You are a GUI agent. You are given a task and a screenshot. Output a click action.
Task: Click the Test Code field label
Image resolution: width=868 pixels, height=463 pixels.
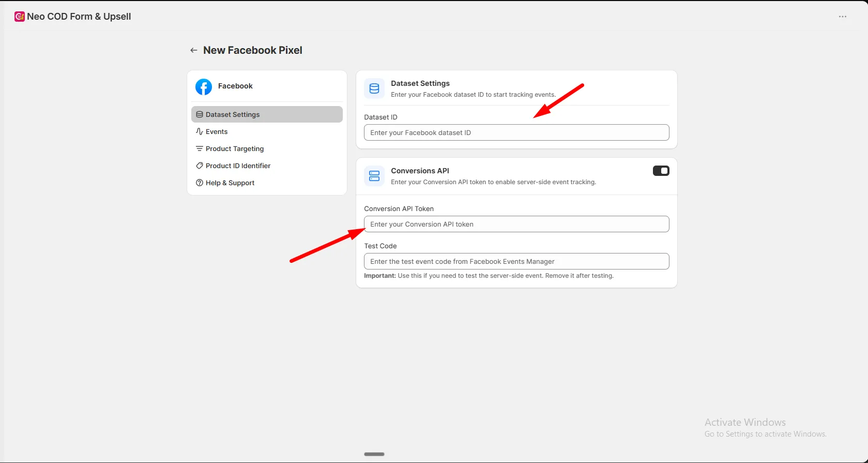[x=380, y=246]
